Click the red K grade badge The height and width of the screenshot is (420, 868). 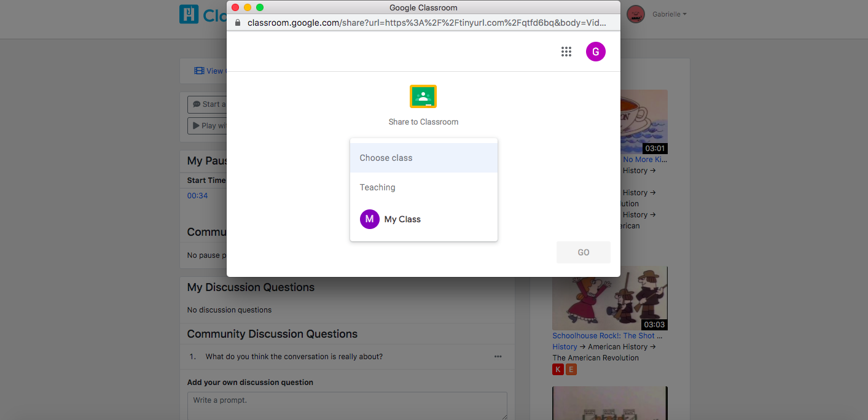(558, 370)
